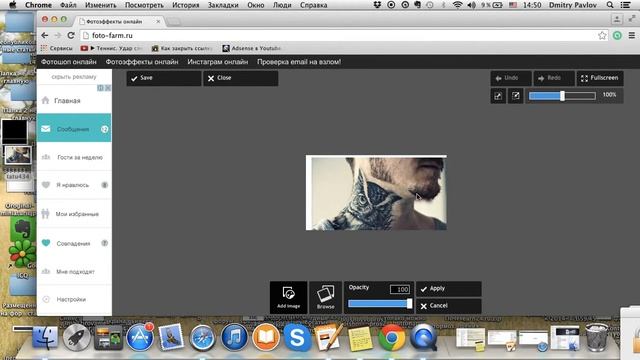Viewport: 640px width, 360px height.
Task: Close the ad with the X icon
Action: tap(108, 88)
